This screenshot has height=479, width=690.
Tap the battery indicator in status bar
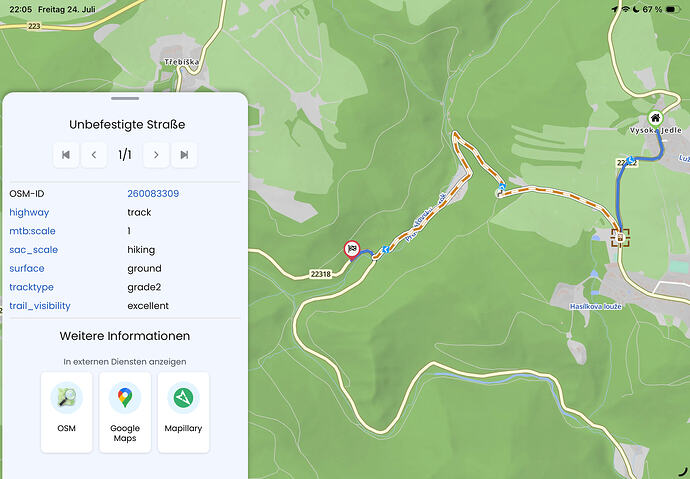click(x=674, y=9)
